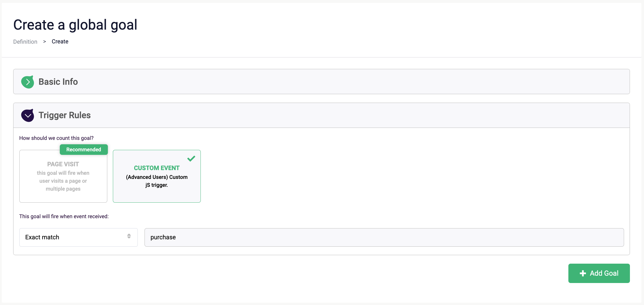Focus the event name field containing purchase

[x=384, y=237]
